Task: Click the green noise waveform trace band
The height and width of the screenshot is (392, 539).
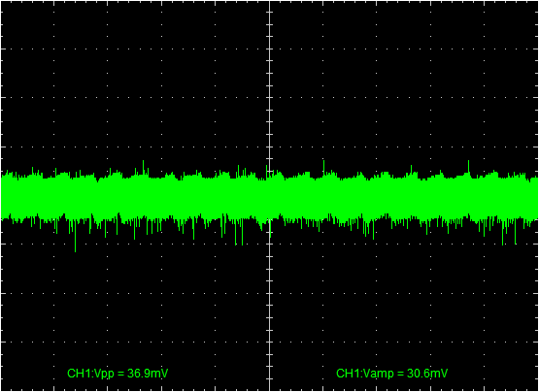Action: tap(270, 198)
